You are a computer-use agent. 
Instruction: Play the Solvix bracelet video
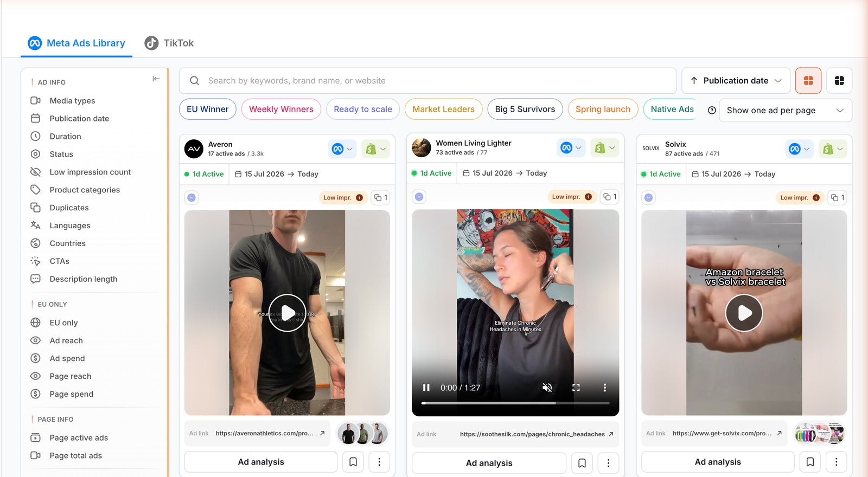coord(744,313)
